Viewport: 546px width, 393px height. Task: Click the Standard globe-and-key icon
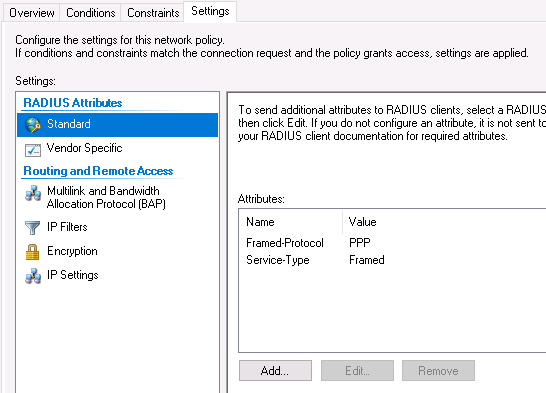pos(33,125)
